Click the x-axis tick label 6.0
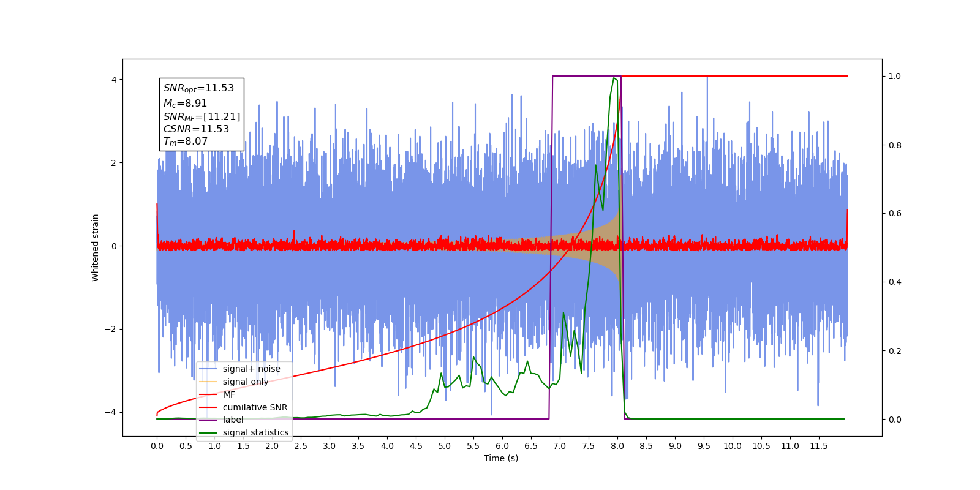The height and width of the screenshot is (490, 980). pyautogui.click(x=502, y=446)
